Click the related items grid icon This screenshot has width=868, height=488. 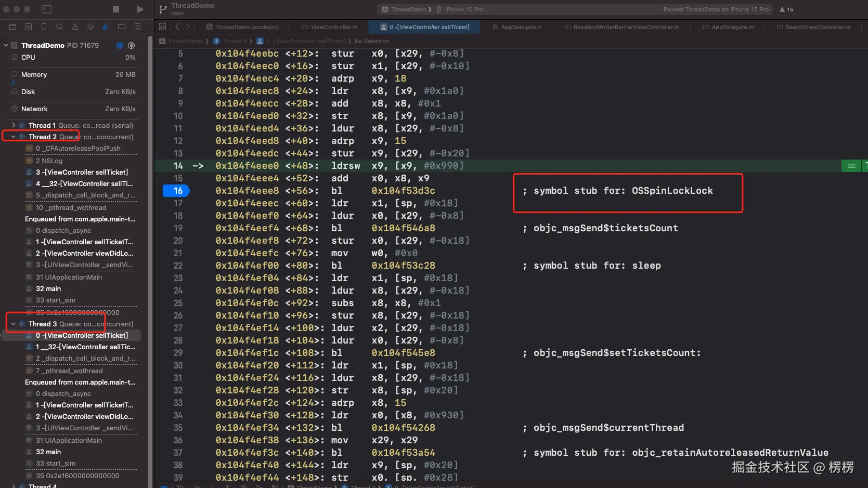[x=163, y=27]
